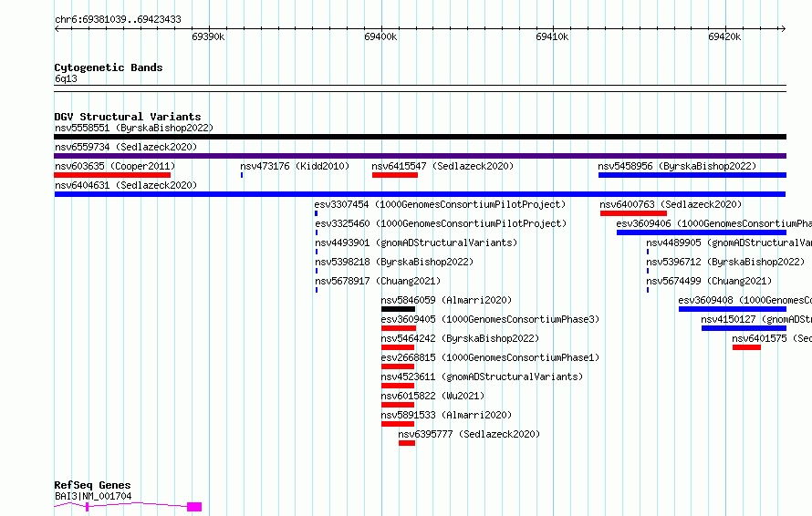Click the red bar under nsv6401575
Viewport: 812px width, 516px height.
(746, 347)
